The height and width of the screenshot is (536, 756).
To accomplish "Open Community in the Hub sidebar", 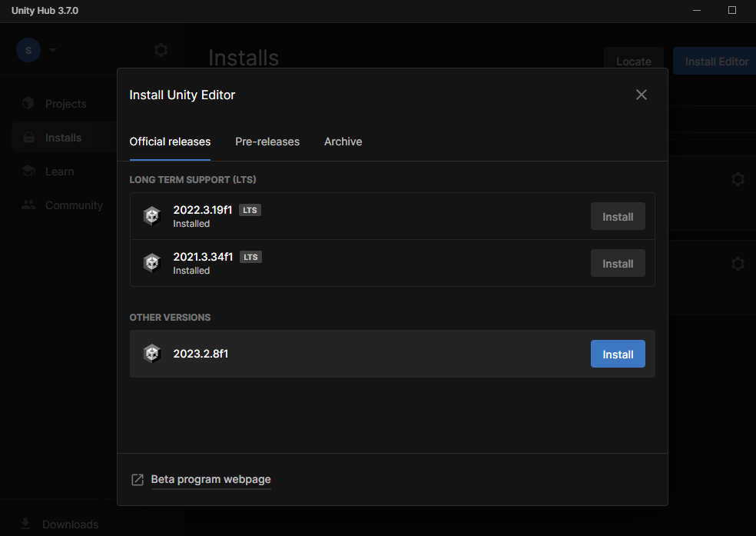I will tap(74, 205).
